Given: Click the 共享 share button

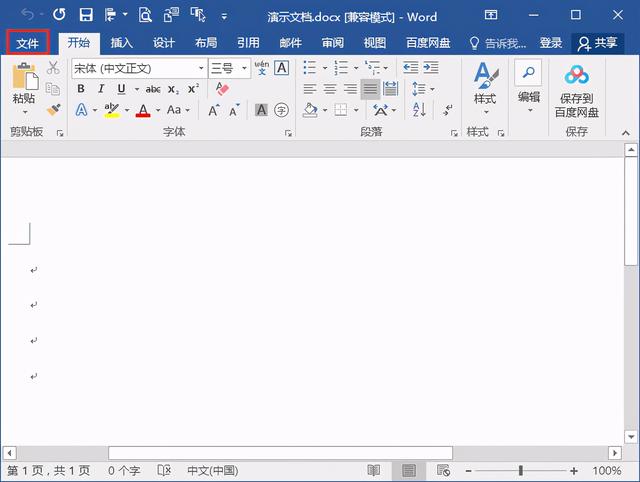Looking at the screenshot, I should [x=597, y=43].
